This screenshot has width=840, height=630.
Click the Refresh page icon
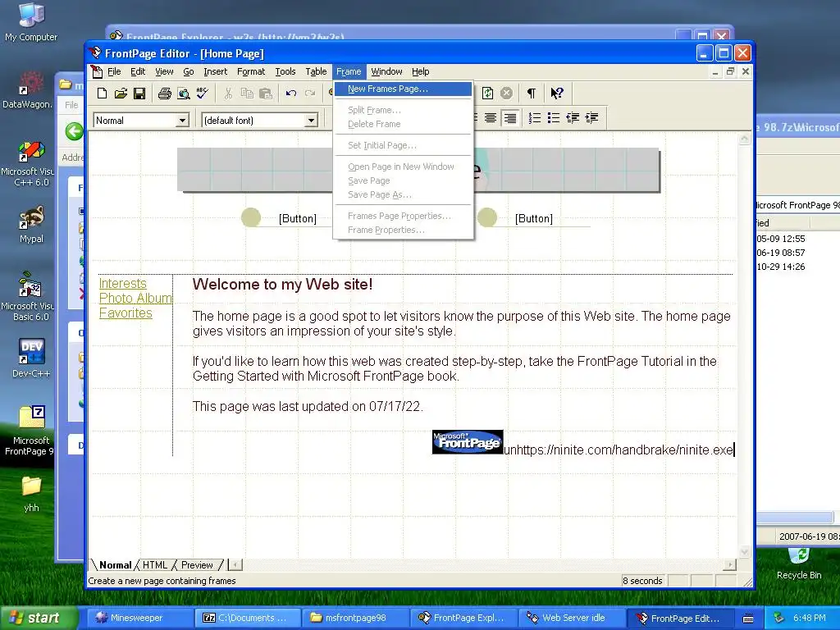pos(487,94)
